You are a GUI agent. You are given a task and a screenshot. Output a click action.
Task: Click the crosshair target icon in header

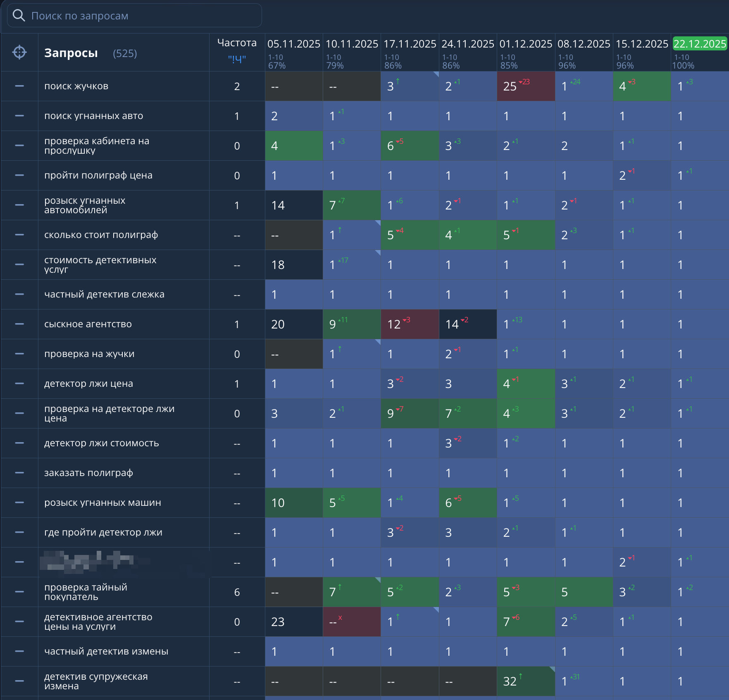pos(19,52)
